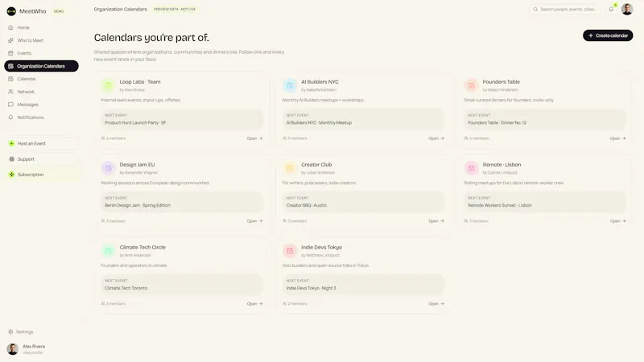Viewport: 644px width, 362px height.
Task: Open the Network sidebar item
Action: [41, 92]
